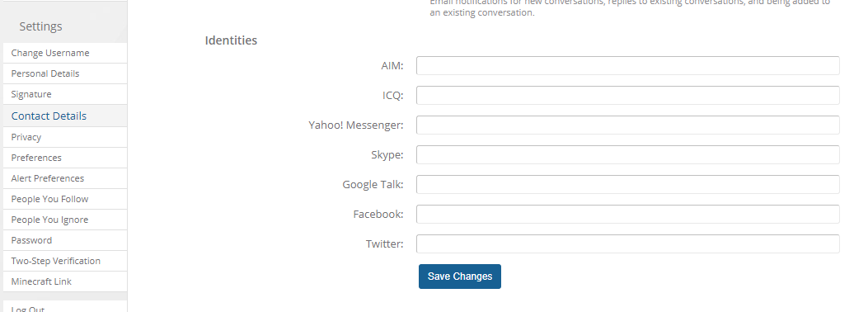Screen dimensions: 868x312
Task: Focus the Facebook input field
Action: [628, 214]
